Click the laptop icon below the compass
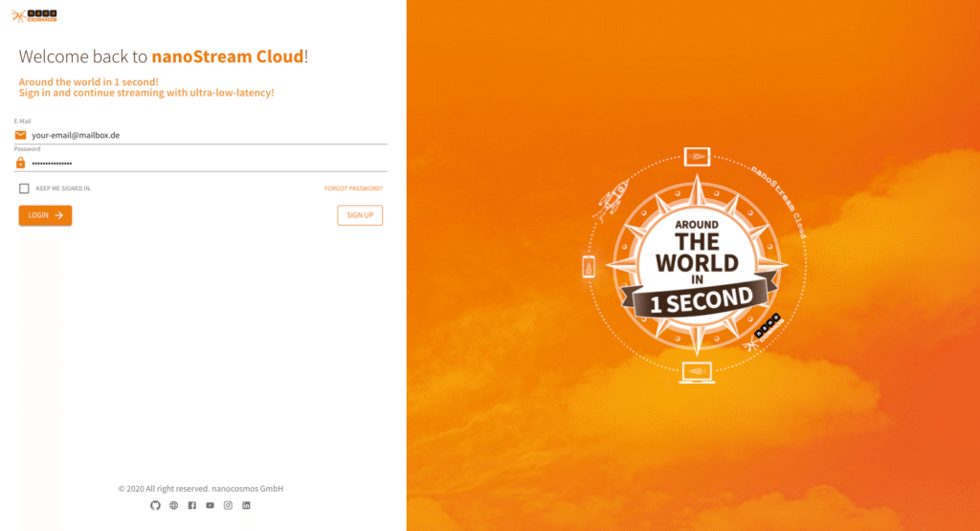 pyautogui.click(x=696, y=372)
